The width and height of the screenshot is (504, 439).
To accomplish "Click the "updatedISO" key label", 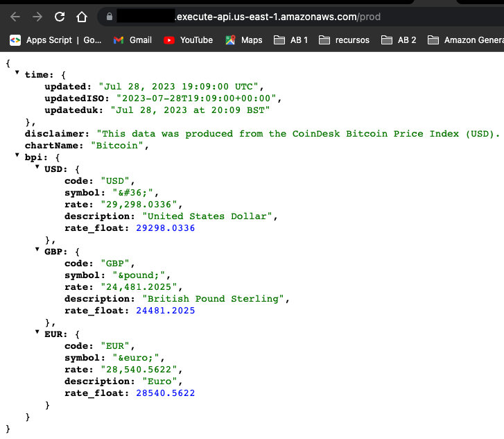I will (x=77, y=98).
